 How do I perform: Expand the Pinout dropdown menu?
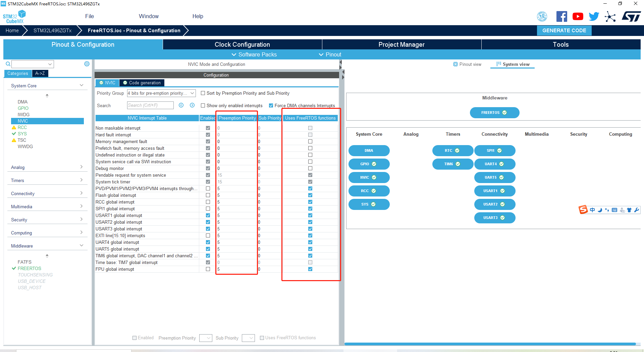(x=330, y=54)
